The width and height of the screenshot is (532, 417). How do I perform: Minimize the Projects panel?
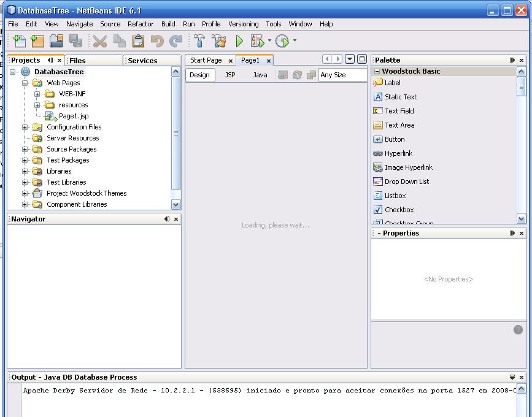tap(50, 60)
